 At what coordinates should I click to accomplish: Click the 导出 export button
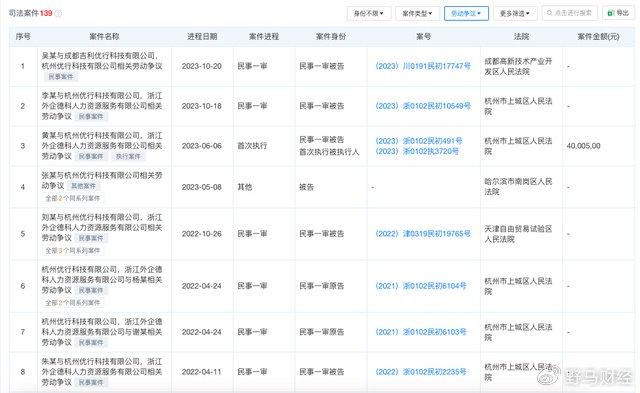pos(618,13)
